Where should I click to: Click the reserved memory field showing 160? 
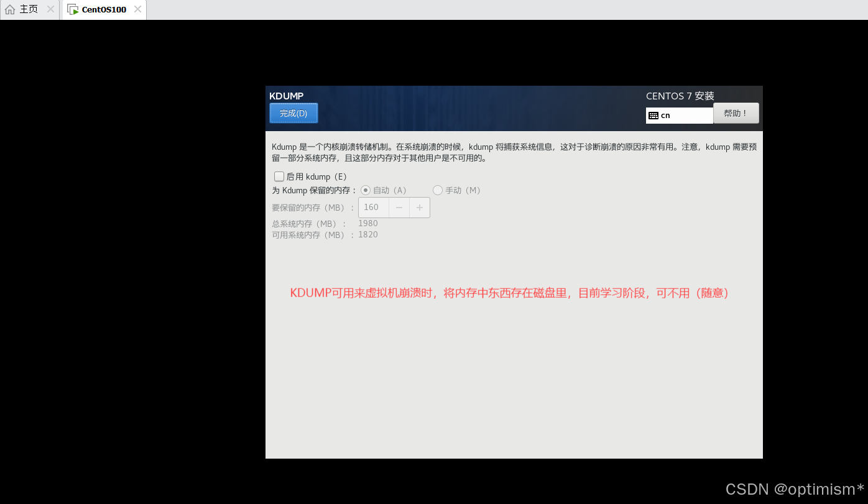pyautogui.click(x=374, y=208)
